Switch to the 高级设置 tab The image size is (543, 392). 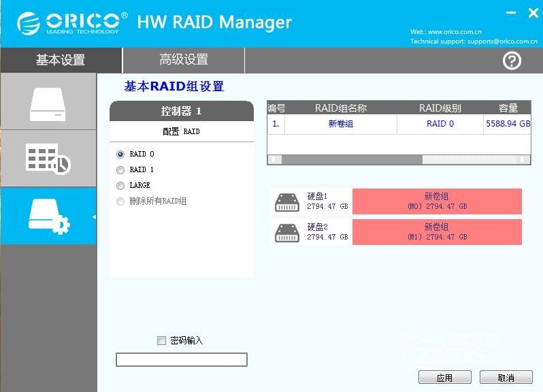[184, 60]
